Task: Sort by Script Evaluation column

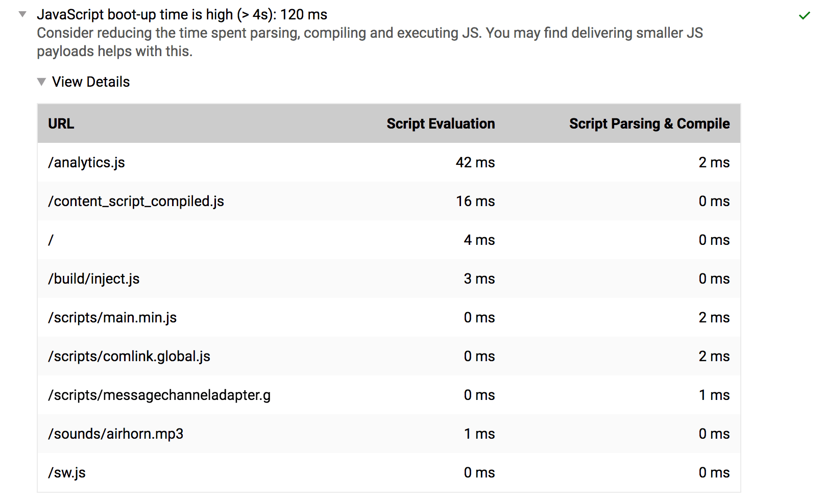Action: (x=440, y=123)
